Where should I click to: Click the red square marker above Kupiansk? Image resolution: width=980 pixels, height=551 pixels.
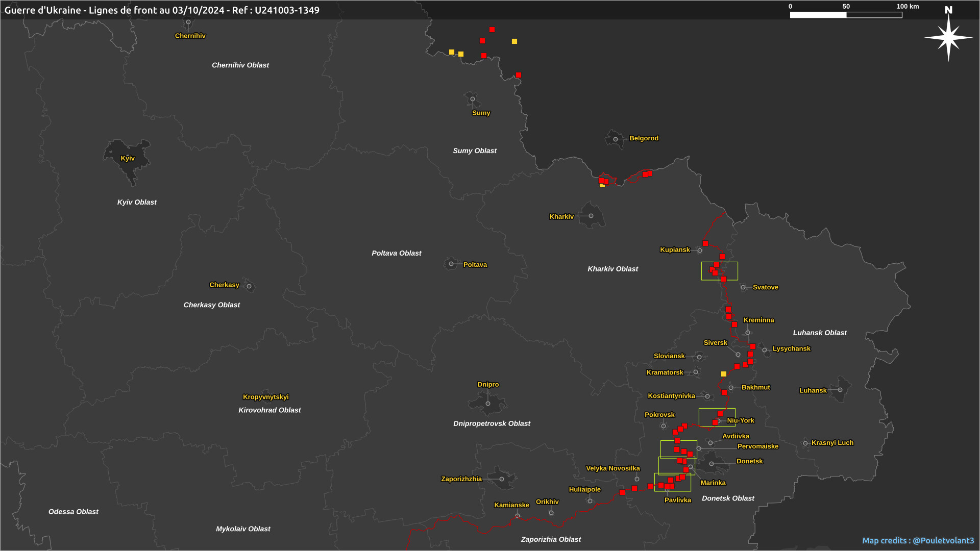click(705, 243)
